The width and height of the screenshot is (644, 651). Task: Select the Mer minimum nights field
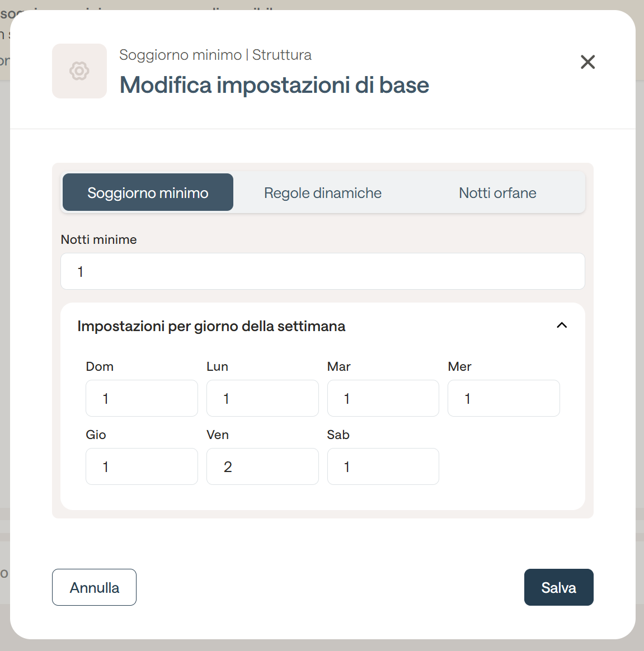click(x=504, y=399)
